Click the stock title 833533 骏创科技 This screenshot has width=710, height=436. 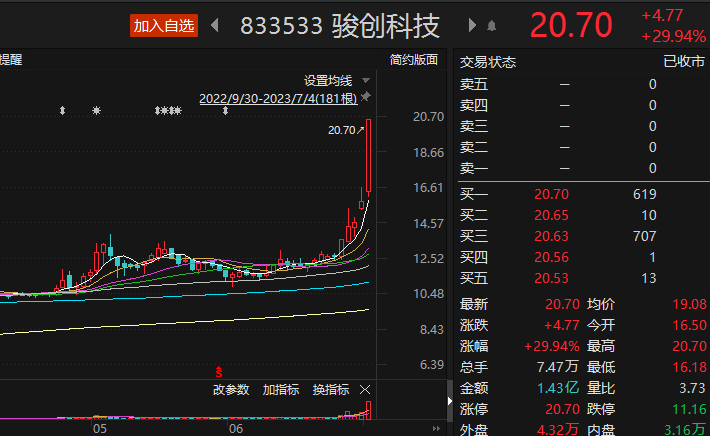tap(340, 26)
